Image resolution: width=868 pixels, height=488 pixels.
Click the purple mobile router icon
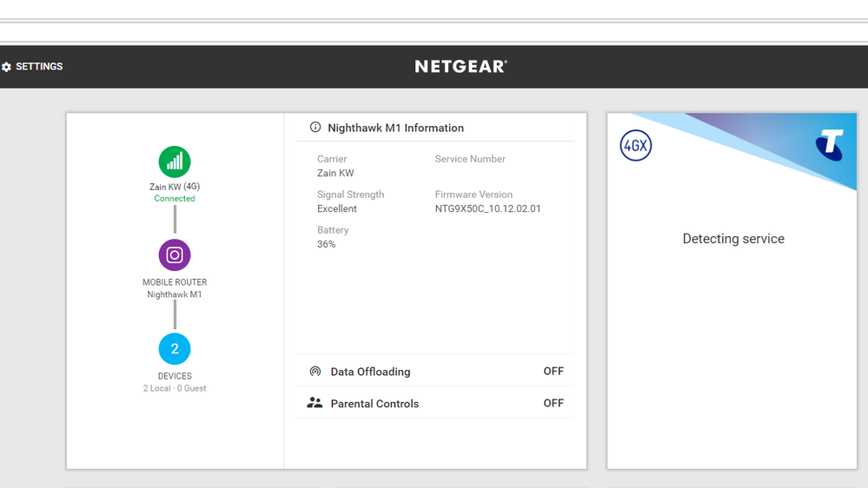tap(175, 255)
